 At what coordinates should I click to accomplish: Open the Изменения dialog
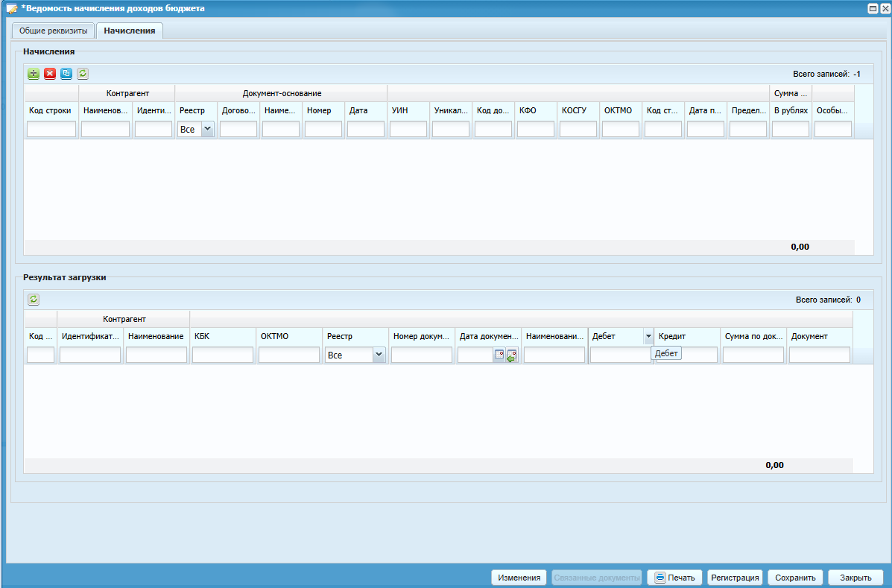point(519,578)
